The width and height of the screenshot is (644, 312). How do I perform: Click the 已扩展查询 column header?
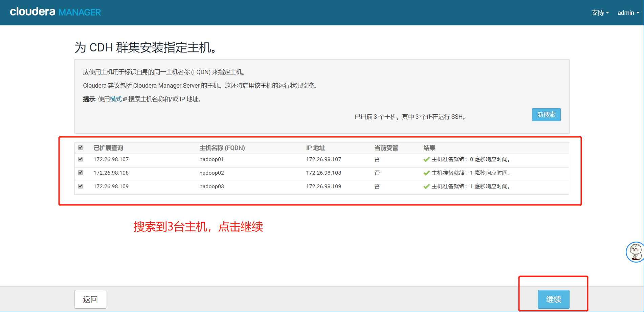(x=108, y=148)
